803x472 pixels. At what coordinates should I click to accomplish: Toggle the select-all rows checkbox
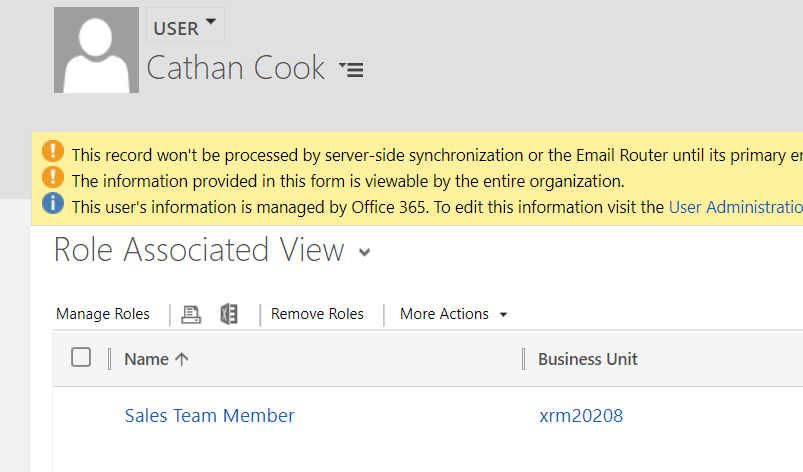[81, 358]
